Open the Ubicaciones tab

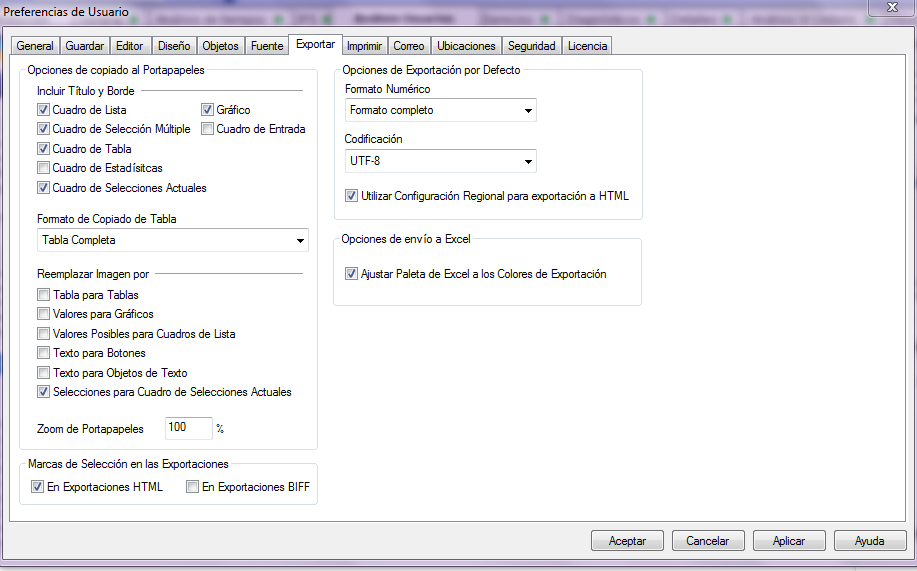[466, 46]
